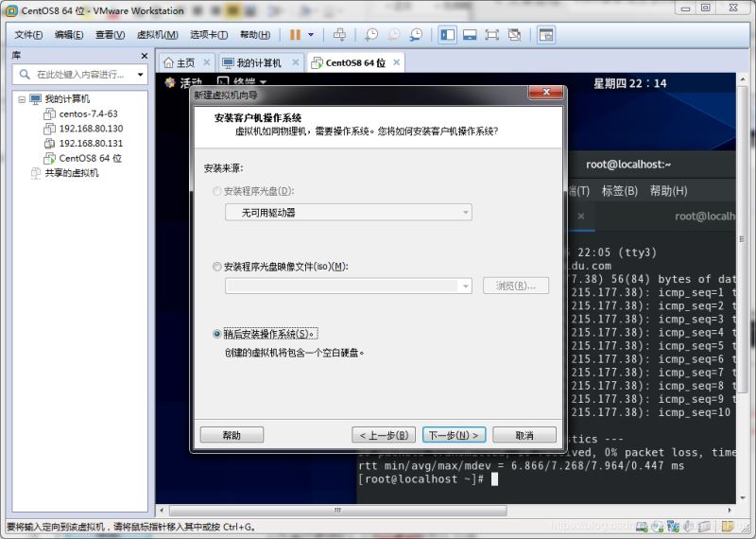
Task: Click the 上一步(B) back button
Action: point(384,435)
